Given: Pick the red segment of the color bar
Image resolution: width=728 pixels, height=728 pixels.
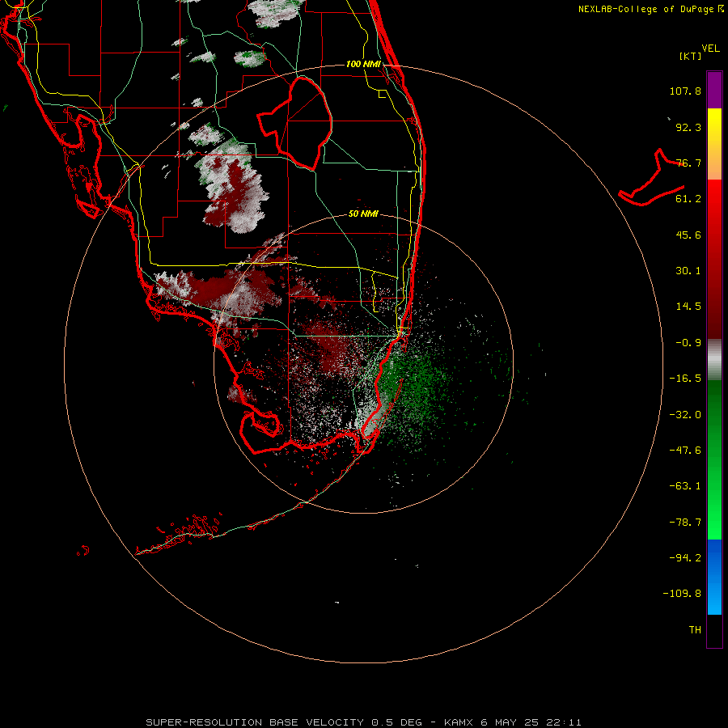Looking at the screenshot, I should point(714,259).
